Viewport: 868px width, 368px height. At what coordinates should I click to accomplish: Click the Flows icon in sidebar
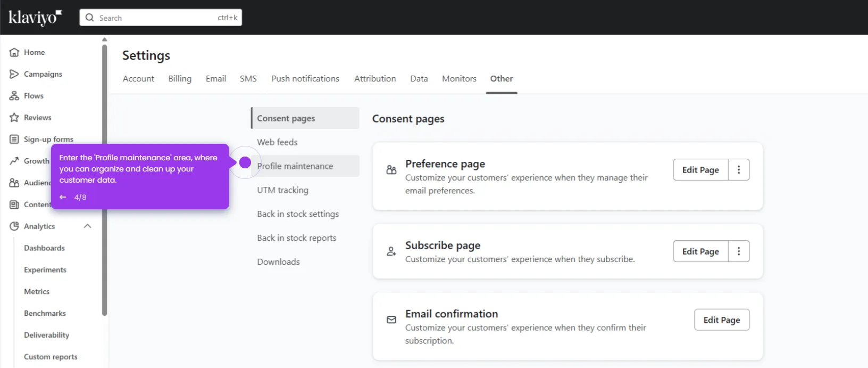pyautogui.click(x=14, y=96)
